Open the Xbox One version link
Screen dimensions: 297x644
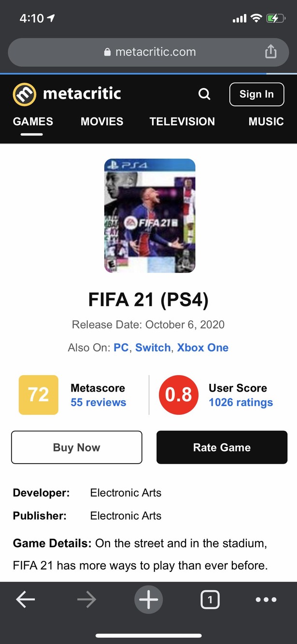point(203,348)
